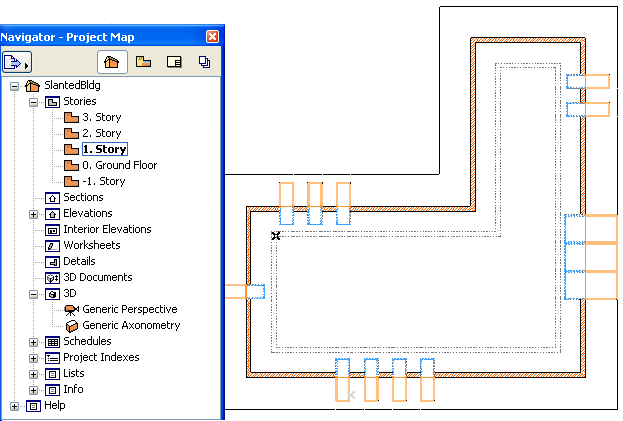The width and height of the screenshot is (623, 421).
Task: Click the -1. Story floor icon
Action: pos(71,182)
